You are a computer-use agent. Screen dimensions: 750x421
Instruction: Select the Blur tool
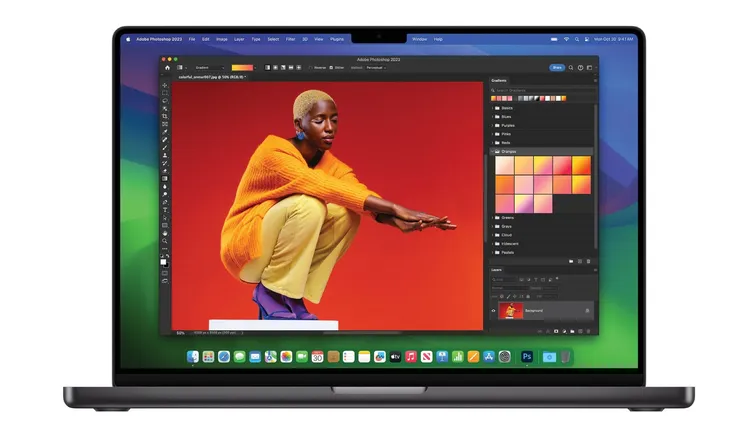[x=165, y=187]
